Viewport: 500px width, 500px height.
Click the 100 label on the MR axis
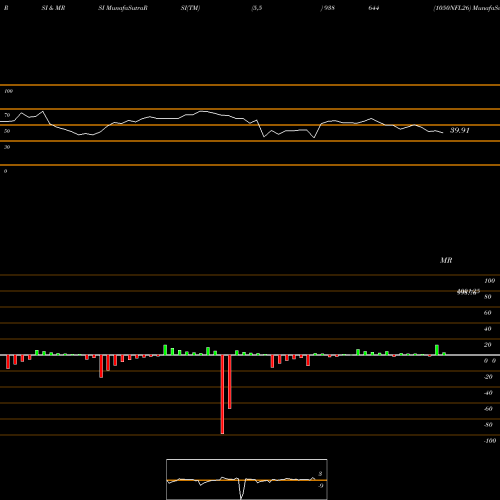coord(489,281)
